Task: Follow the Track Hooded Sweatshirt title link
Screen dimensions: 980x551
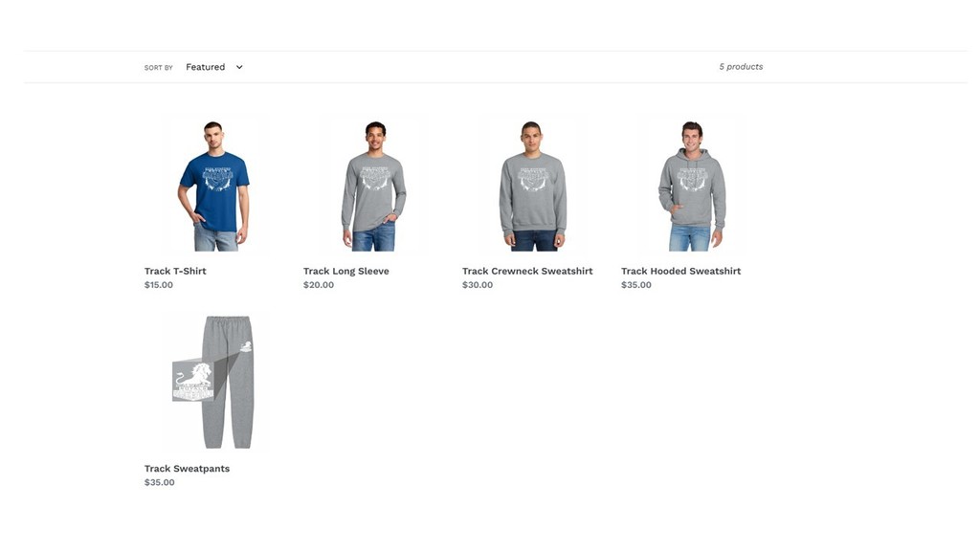Action: tap(680, 271)
